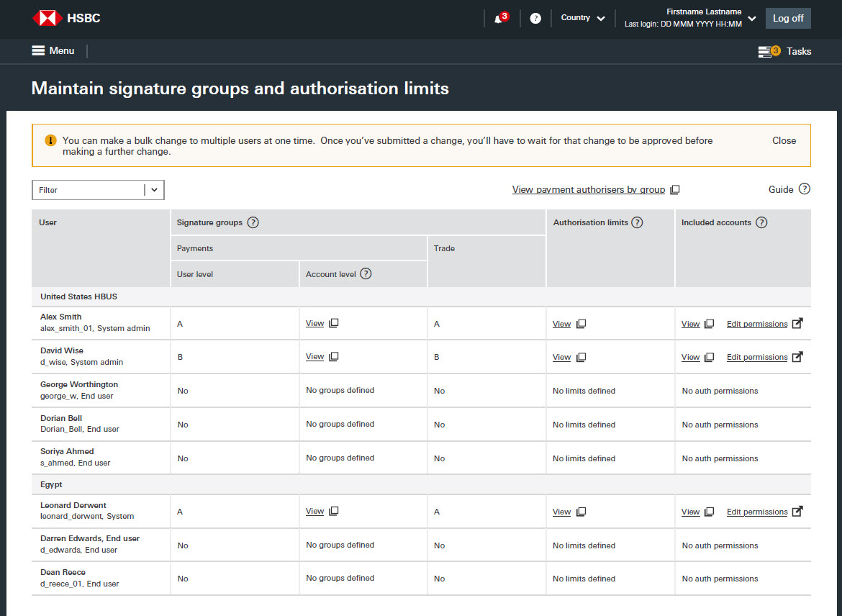The height and width of the screenshot is (616, 842).
Task: Click the Payments column header
Action: [x=299, y=248]
